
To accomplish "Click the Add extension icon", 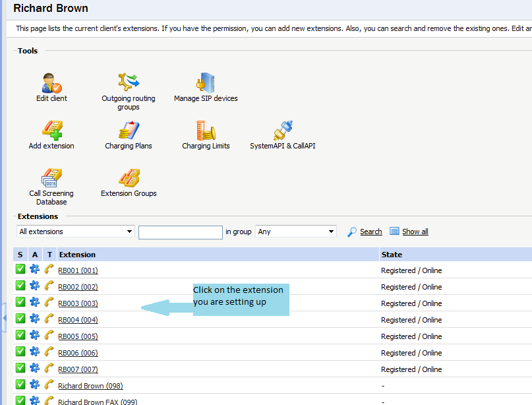I will (52, 131).
